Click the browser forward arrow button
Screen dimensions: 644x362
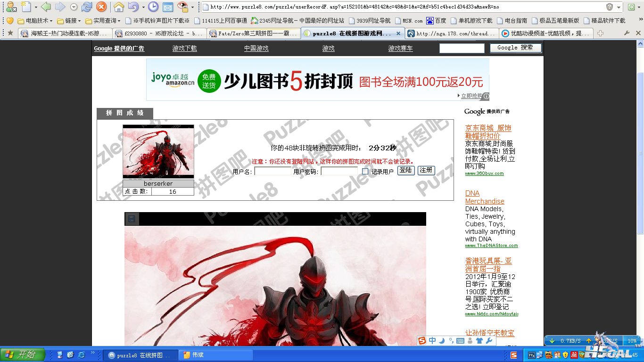60,7
